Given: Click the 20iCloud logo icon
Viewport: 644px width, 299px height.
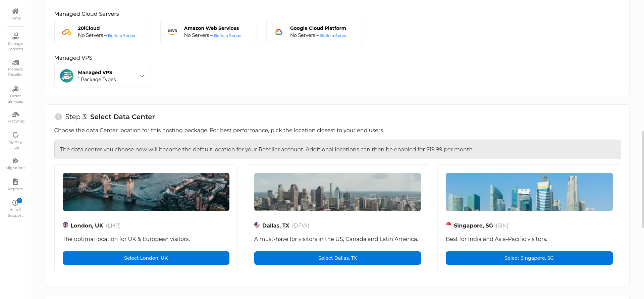Looking at the screenshot, I should [x=66, y=32].
